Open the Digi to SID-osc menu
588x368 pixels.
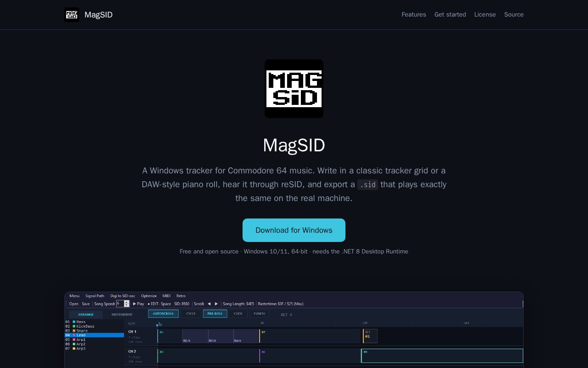[123, 296]
